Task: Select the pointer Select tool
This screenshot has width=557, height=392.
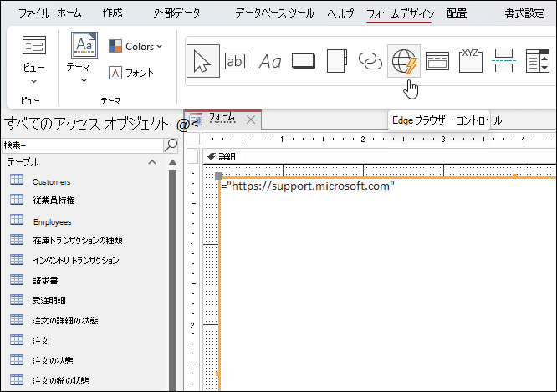Action: 203,61
